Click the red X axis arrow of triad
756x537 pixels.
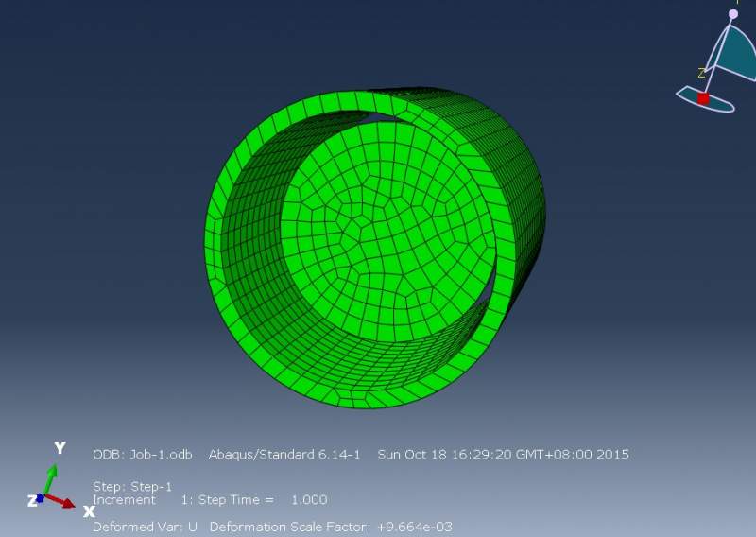pos(60,501)
